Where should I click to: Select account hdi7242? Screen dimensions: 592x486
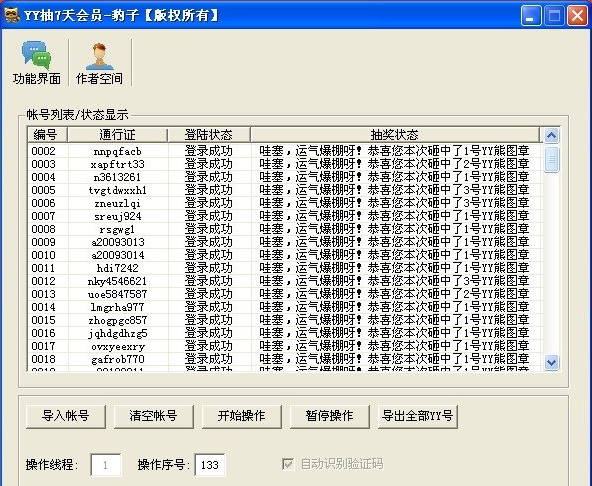click(117, 268)
